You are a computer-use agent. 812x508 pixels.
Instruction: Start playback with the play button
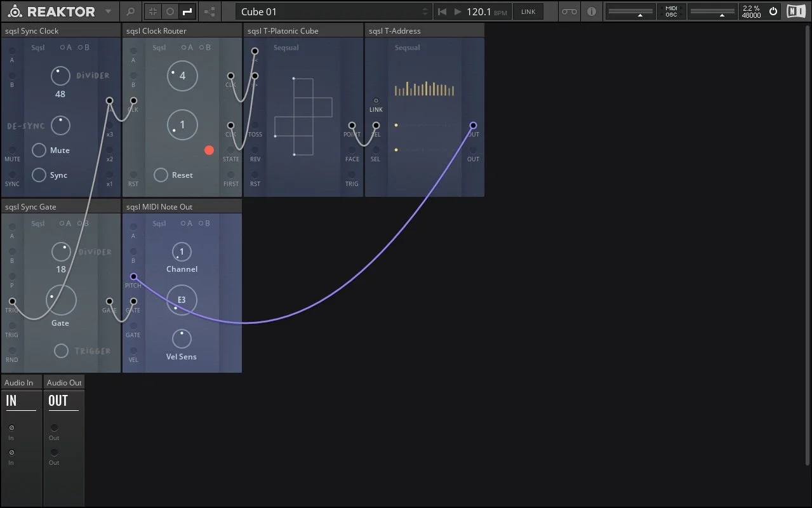point(458,11)
